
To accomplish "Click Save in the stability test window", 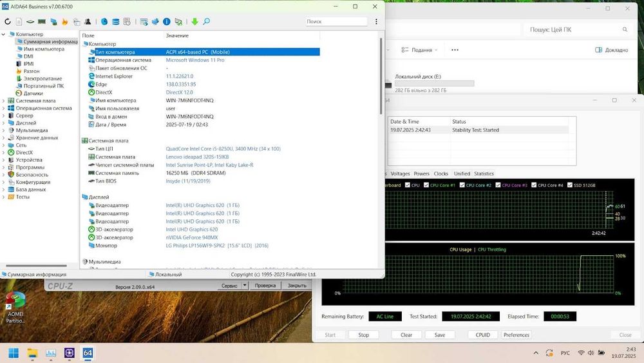I will [x=440, y=335].
